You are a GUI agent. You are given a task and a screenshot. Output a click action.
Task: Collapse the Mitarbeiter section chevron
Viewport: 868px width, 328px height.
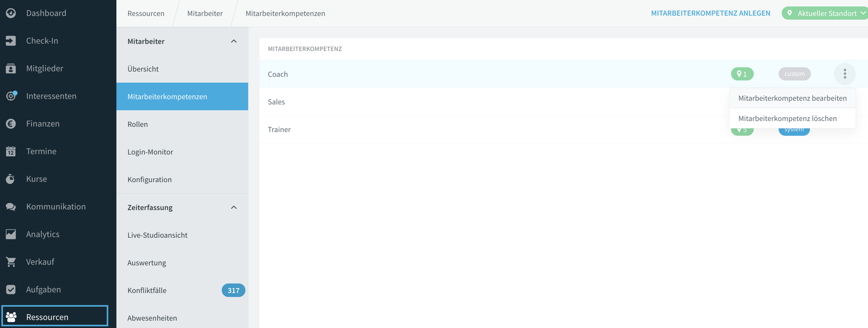234,41
